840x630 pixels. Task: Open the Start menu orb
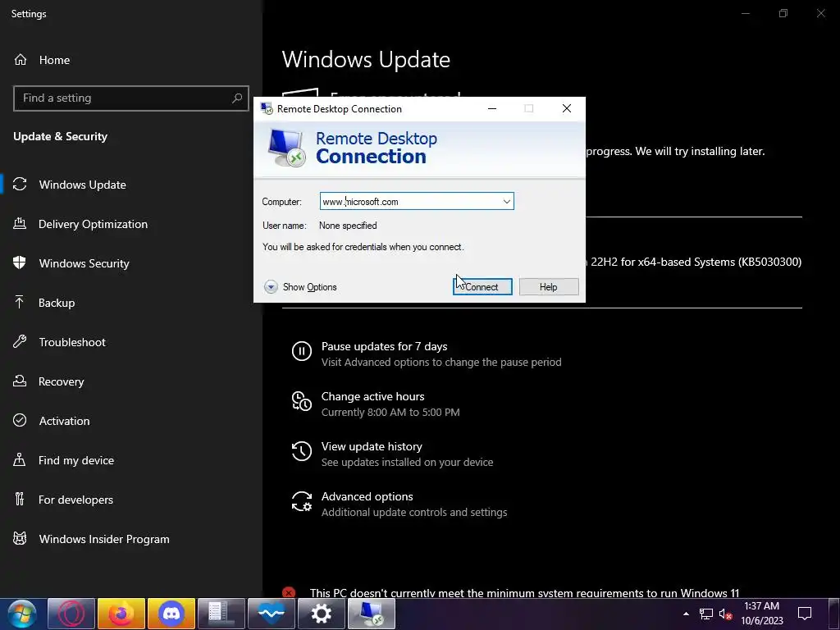tap(22, 614)
